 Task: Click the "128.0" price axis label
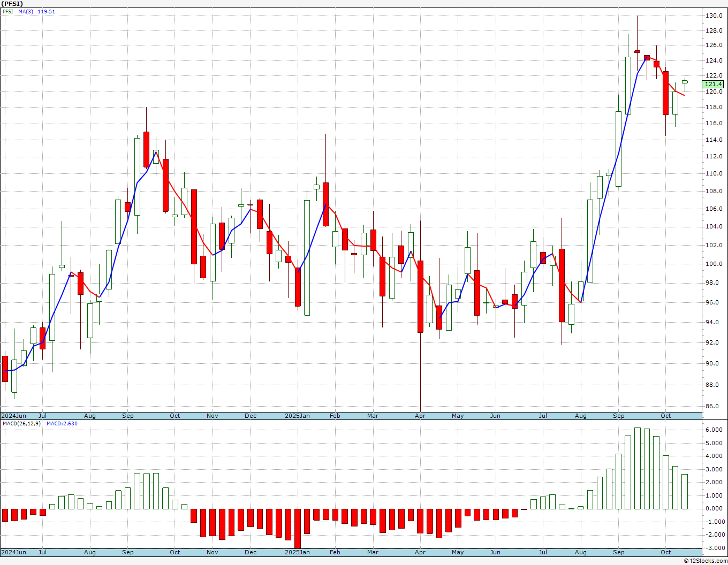pyautogui.click(x=714, y=30)
